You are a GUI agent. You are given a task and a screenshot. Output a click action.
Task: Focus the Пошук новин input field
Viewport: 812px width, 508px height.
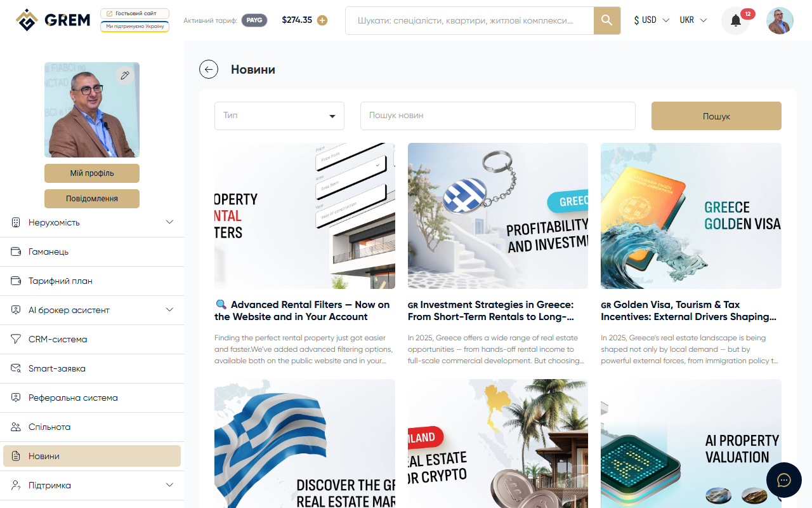(498, 116)
